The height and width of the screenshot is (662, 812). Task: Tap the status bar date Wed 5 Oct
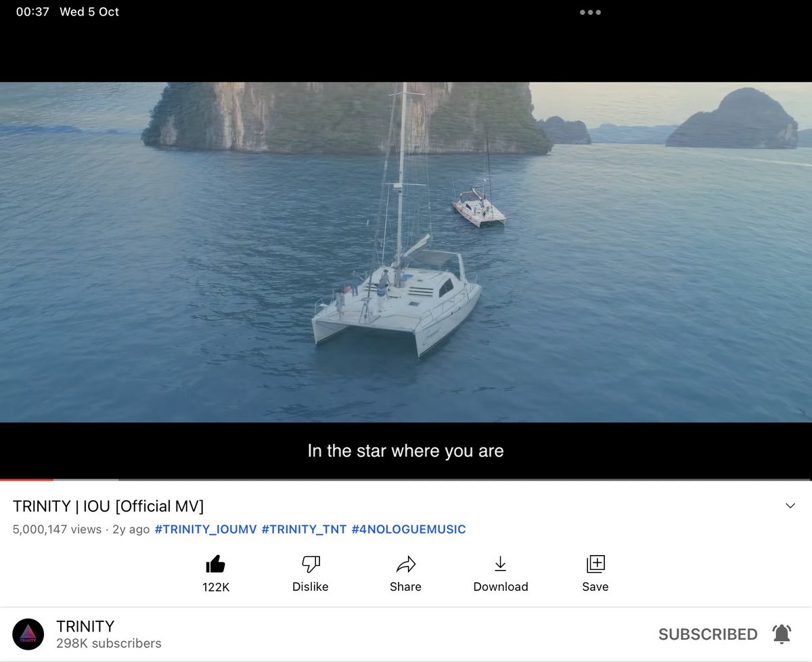click(x=89, y=12)
